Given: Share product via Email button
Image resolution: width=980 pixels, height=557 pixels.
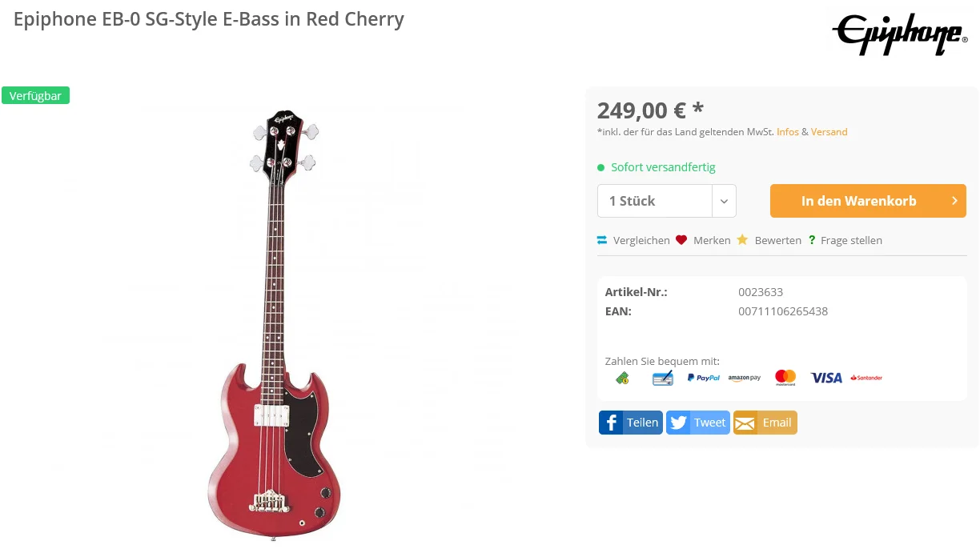Looking at the screenshot, I should (x=765, y=423).
